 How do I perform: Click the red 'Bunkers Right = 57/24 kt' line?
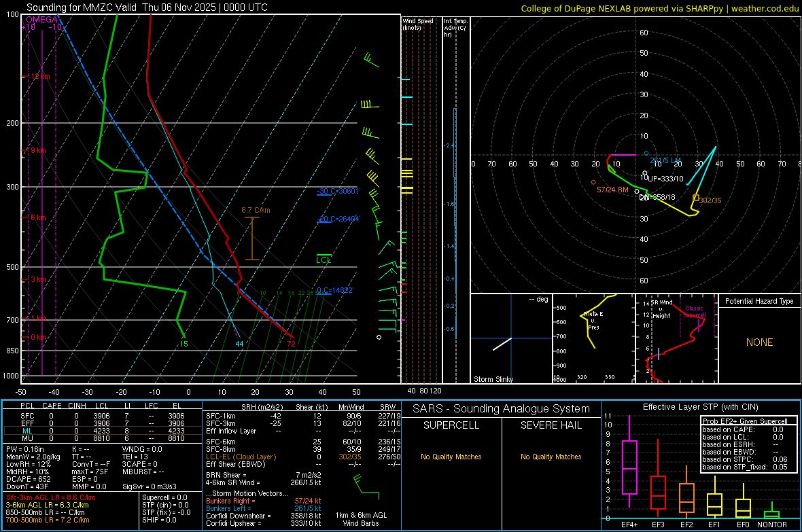click(264, 501)
